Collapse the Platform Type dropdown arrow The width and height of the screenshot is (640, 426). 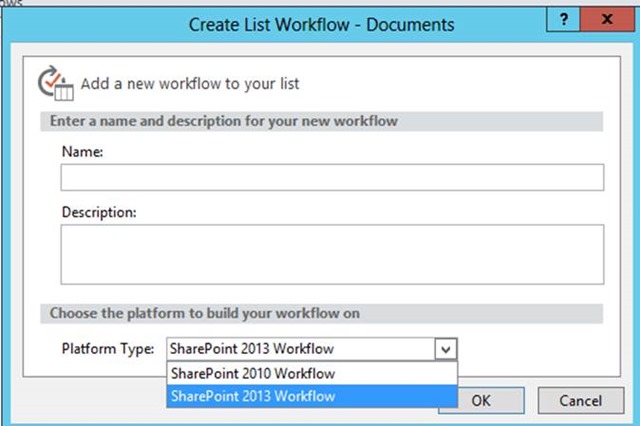click(x=446, y=349)
